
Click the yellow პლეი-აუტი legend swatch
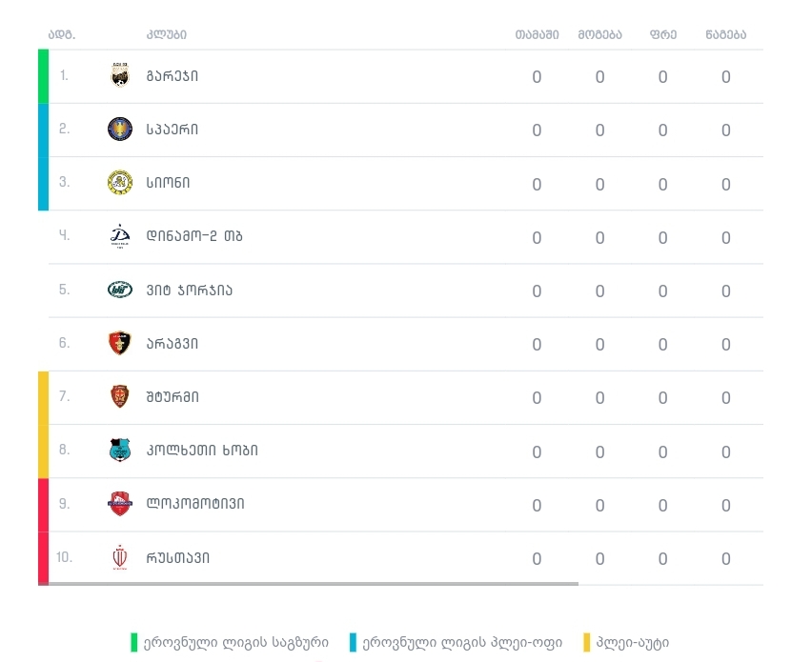(x=587, y=643)
